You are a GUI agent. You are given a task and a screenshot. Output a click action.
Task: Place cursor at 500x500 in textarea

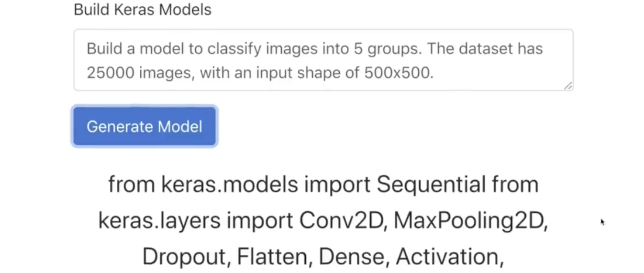pyautogui.click(x=399, y=73)
